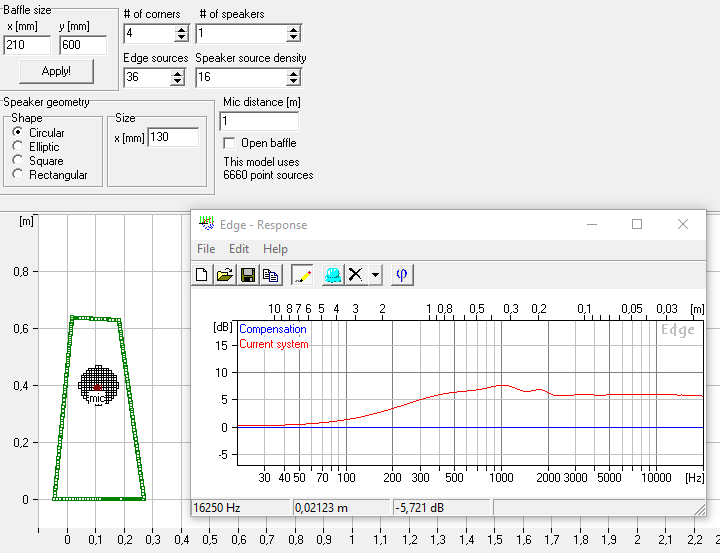Close the Edge - Response window

click(683, 224)
